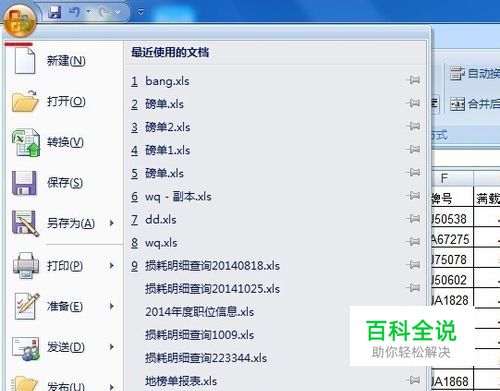
Task: Click the checklist pencil icon for 准备(E)
Action: click(x=26, y=306)
